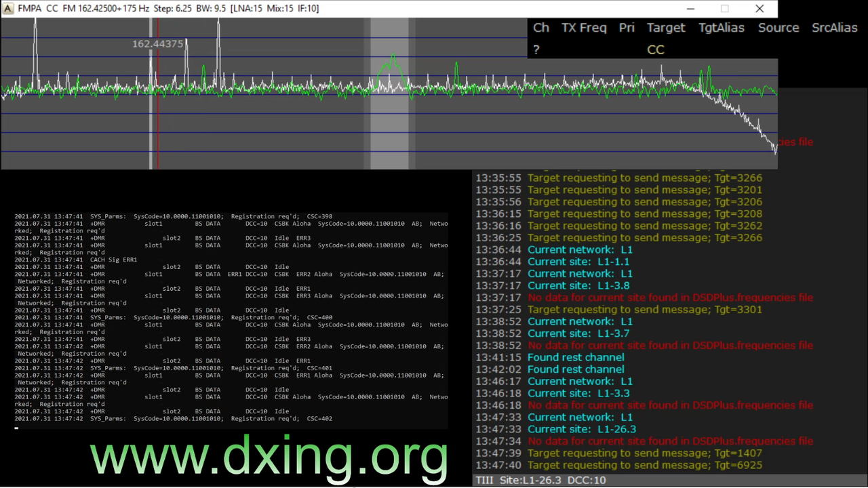868x488 pixels.
Task: Select log entry with Tgt=3208
Action: [x=618, y=214]
